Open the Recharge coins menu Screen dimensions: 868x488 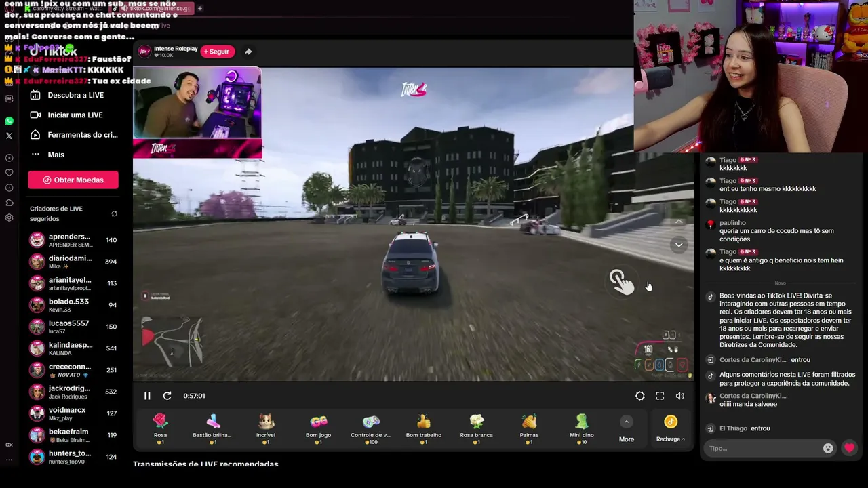[671, 430]
